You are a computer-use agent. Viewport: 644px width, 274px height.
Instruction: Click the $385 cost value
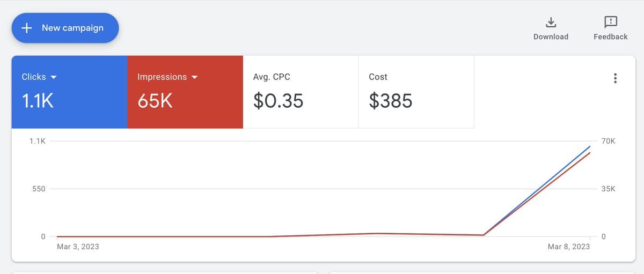391,101
